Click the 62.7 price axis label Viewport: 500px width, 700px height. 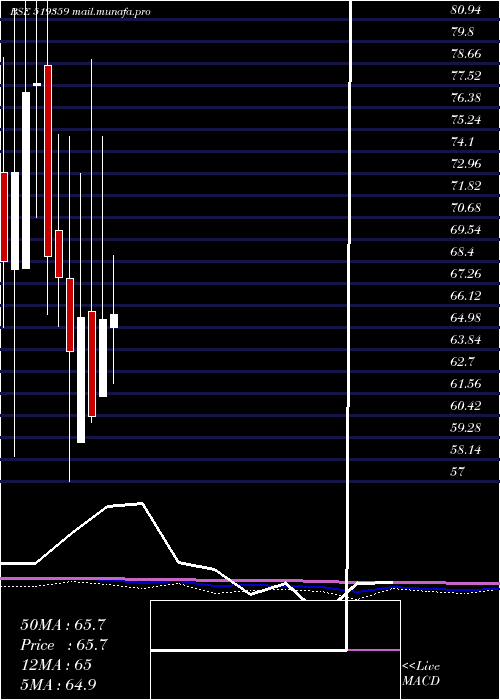click(x=462, y=362)
